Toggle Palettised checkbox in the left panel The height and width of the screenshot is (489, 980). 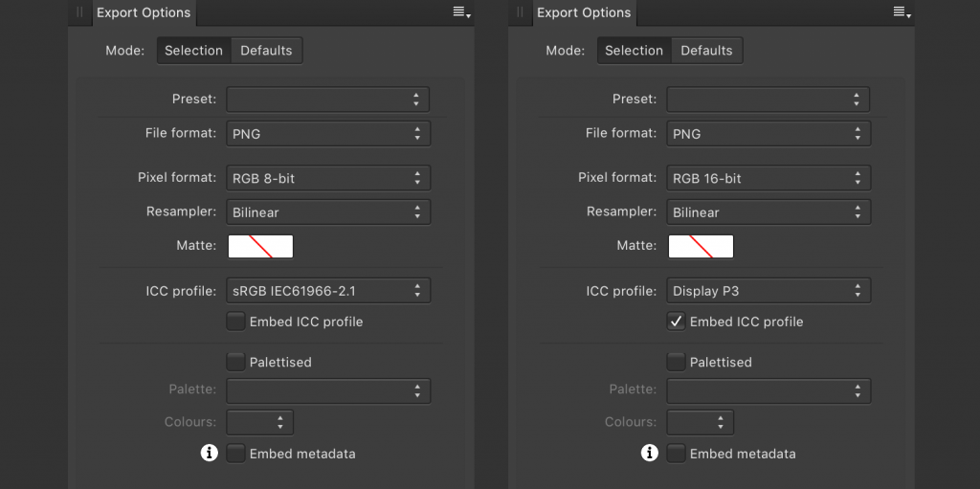pyautogui.click(x=235, y=362)
